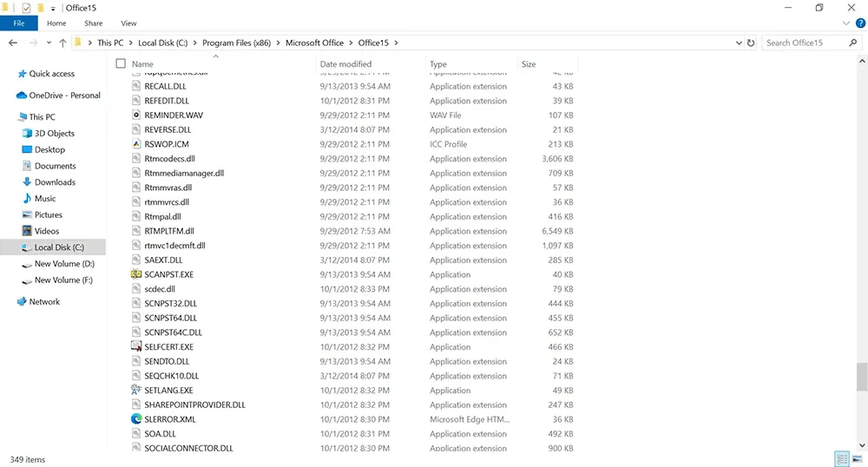Click the SCANPST.EXE file icon
The height and width of the screenshot is (467, 868).
pos(136,274)
